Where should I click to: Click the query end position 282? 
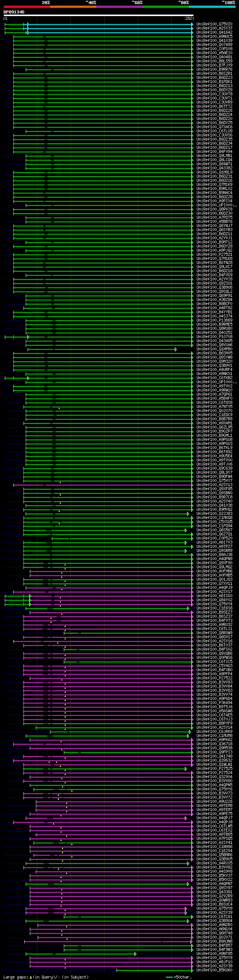(189, 18)
